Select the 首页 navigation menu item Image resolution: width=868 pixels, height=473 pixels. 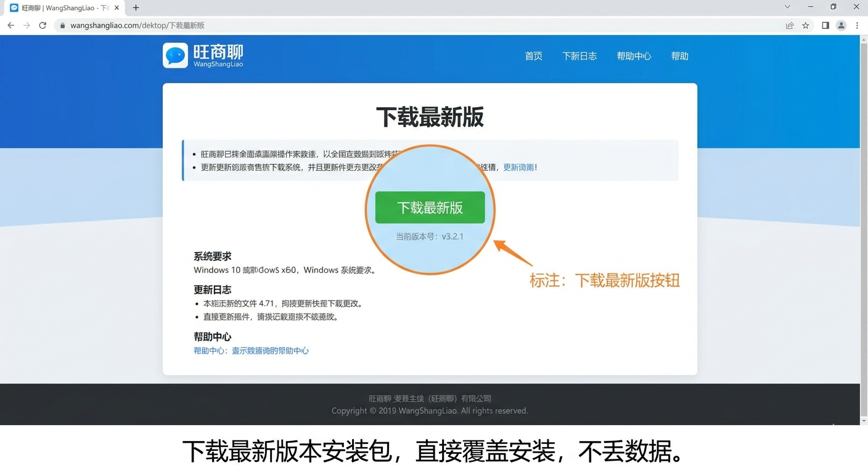(533, 56)
